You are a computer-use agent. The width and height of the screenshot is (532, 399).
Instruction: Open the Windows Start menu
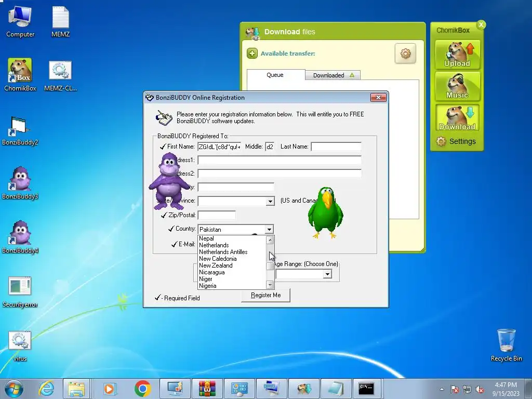(x=14, y=389)
